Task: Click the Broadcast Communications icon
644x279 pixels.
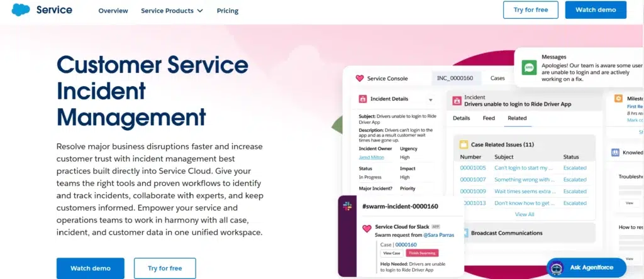Action: pos(465,233)
